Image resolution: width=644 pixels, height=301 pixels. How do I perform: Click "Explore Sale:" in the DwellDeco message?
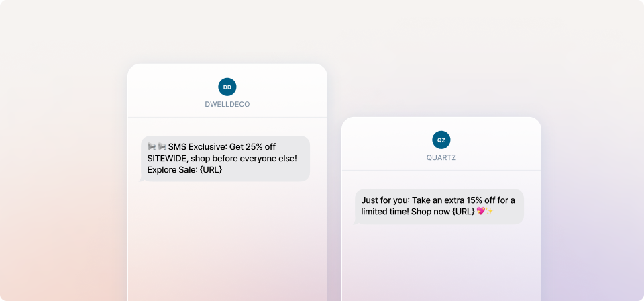tap(169, 169)
